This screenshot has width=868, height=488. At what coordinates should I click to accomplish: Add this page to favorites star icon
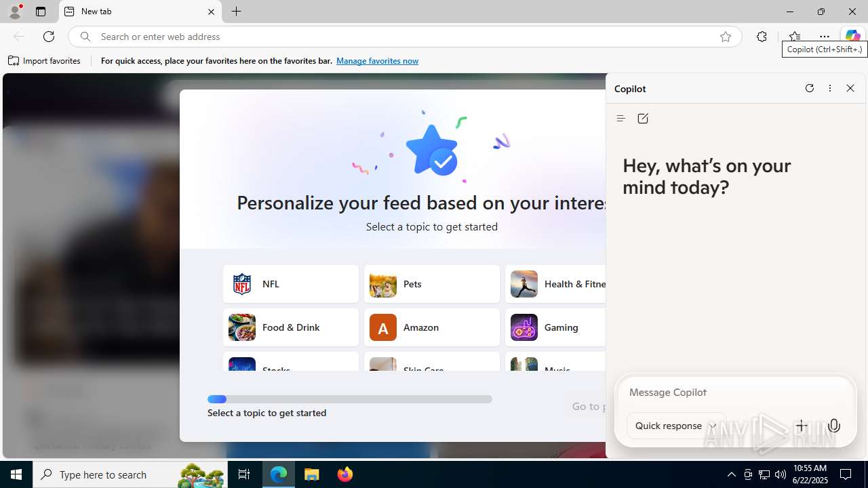pyautogui.click(x=726, y=37)
